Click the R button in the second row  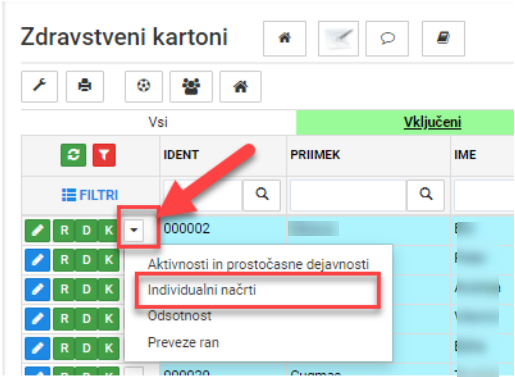point(64,260)
